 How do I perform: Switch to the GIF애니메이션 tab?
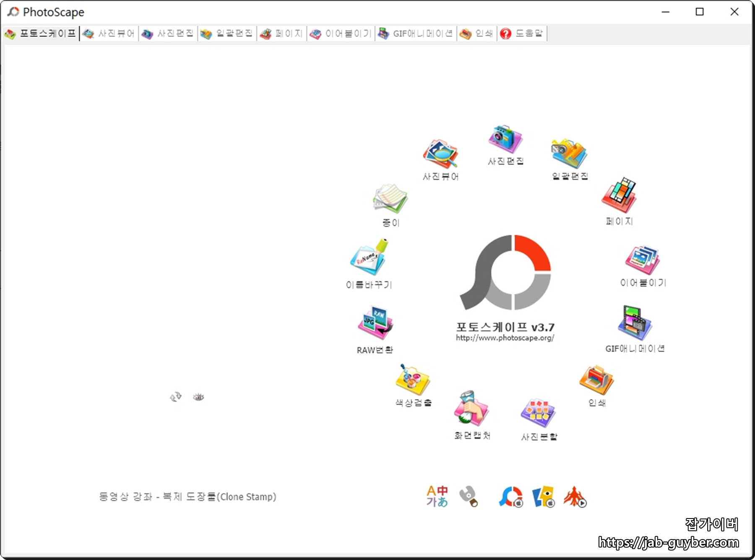[416, 34]
